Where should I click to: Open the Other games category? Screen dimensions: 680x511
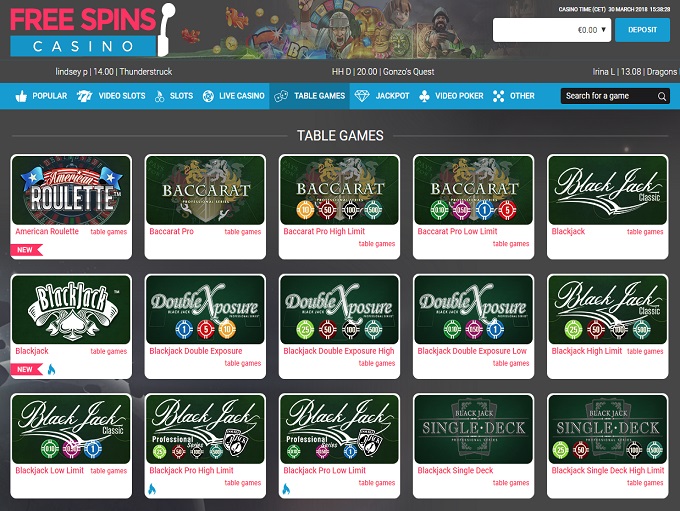pos(514,96)
